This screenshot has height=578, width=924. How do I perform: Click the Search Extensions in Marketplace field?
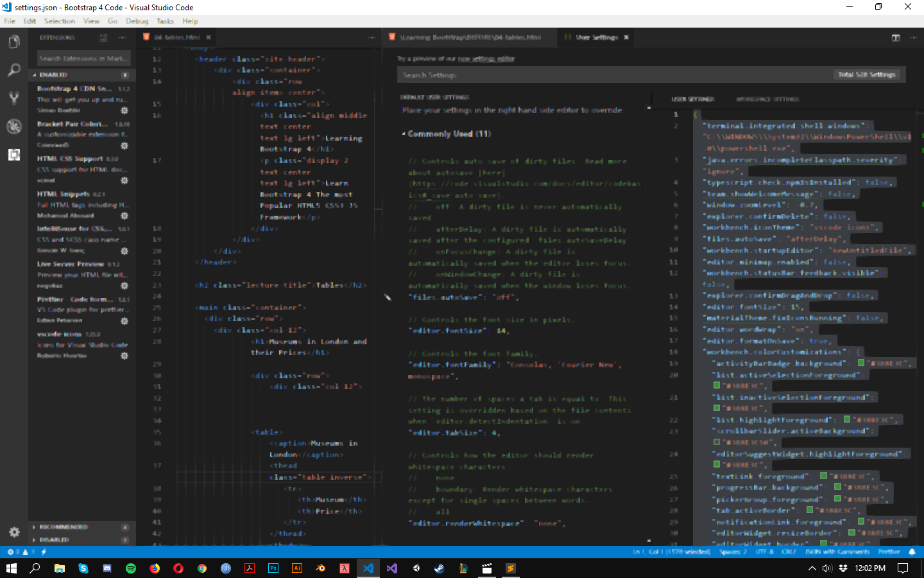83,58
